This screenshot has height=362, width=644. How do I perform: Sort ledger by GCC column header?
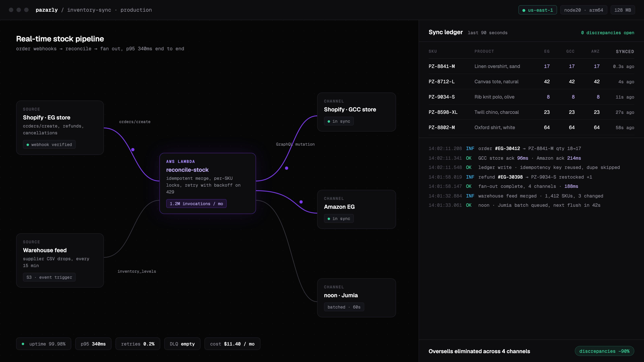570,51
